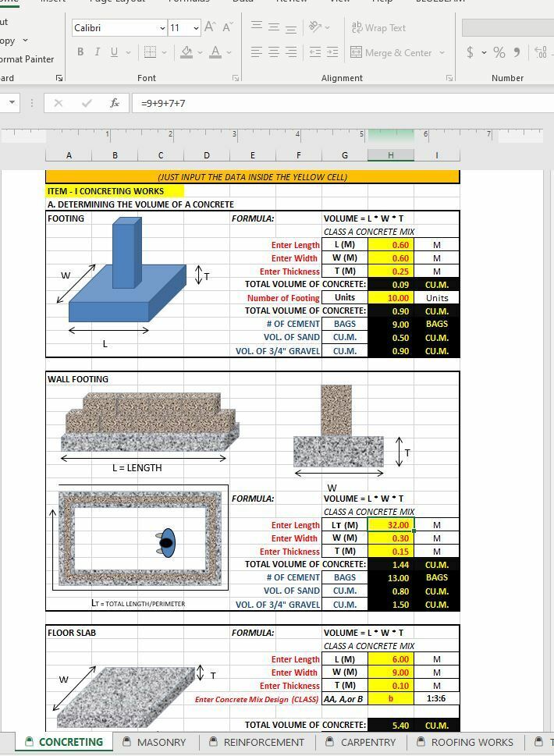Select Middle Align icon
This screenshot has width=554, height=756.
pos(274,27)
